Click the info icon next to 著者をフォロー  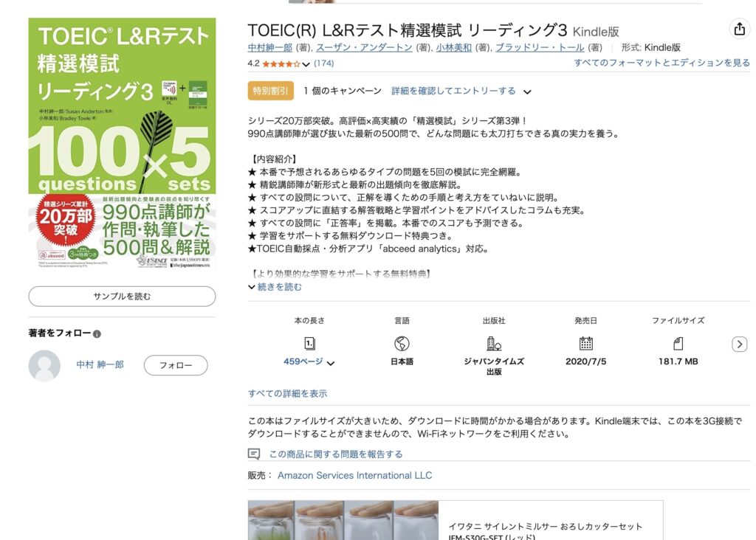pyautogui.click(x=97, y=334)
